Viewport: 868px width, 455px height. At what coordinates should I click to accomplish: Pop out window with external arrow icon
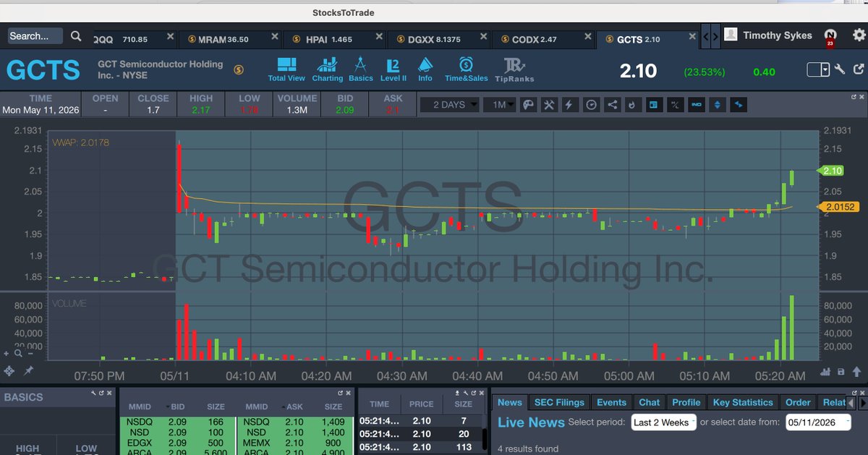click(859, 69)
